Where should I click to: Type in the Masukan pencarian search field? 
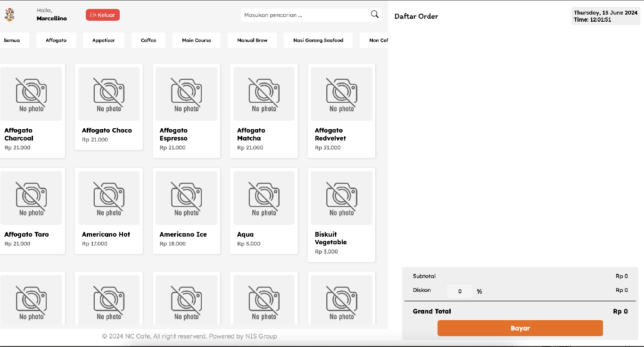pyautogui.click(x=304, y=15)
